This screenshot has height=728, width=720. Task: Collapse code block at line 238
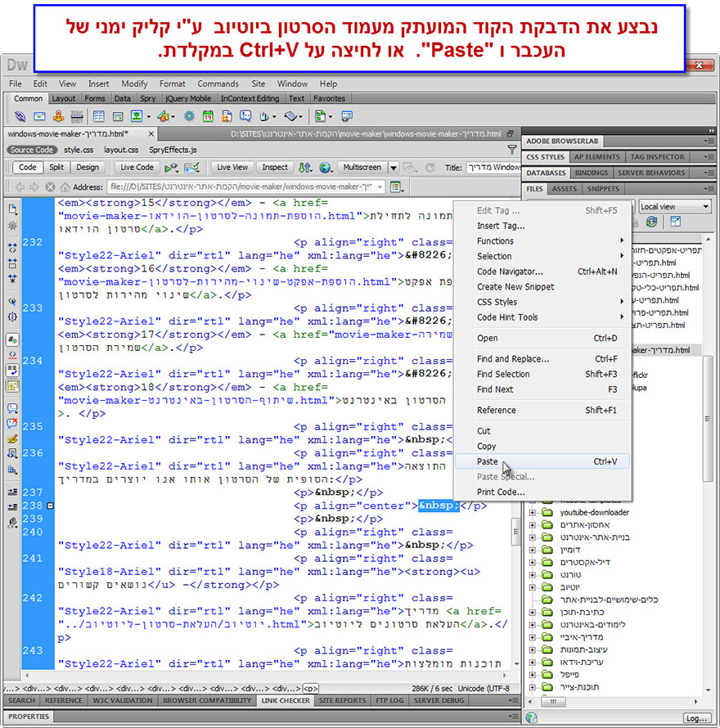[x=50, y=506]
